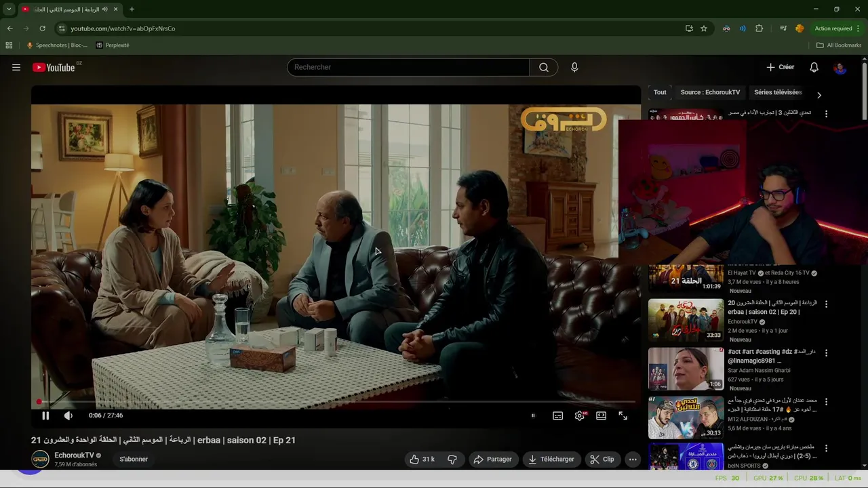Select the Séries télévisées chip
Viewport: 868px width, 488px height.
[x=778, y=92]
